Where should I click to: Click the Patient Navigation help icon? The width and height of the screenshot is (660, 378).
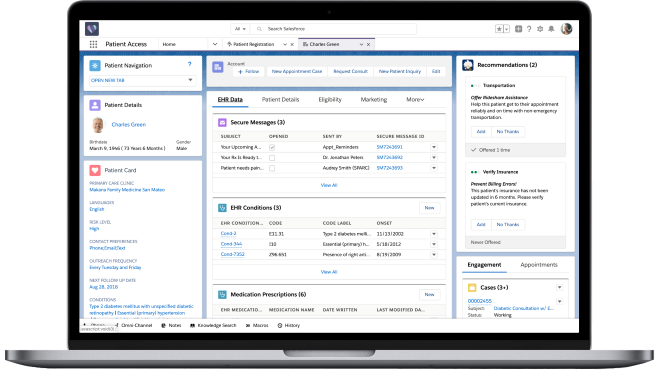[189, 64]
